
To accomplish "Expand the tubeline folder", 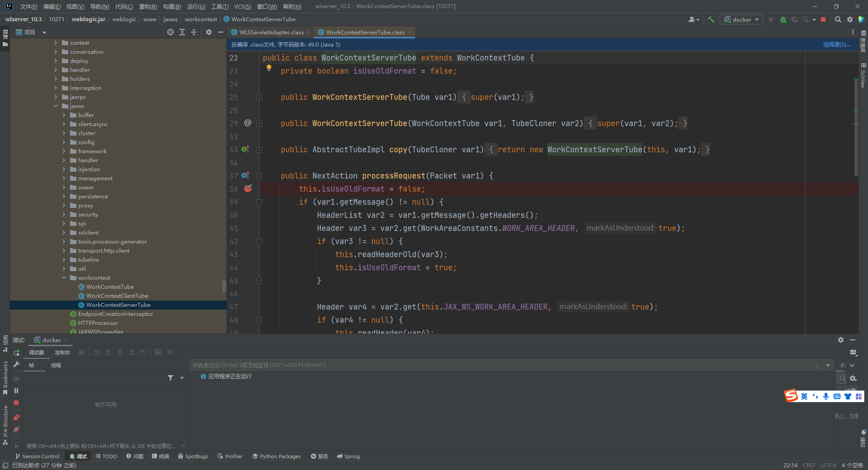I will click(64, 260).
